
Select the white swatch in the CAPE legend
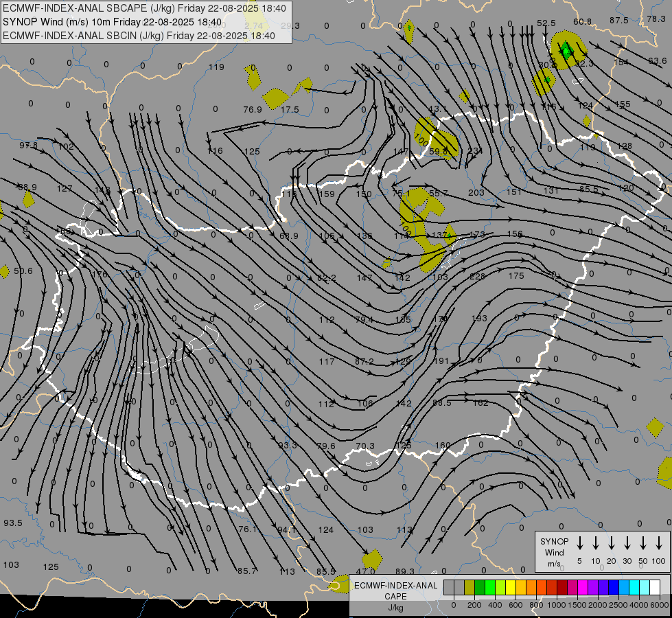point(655,588)
